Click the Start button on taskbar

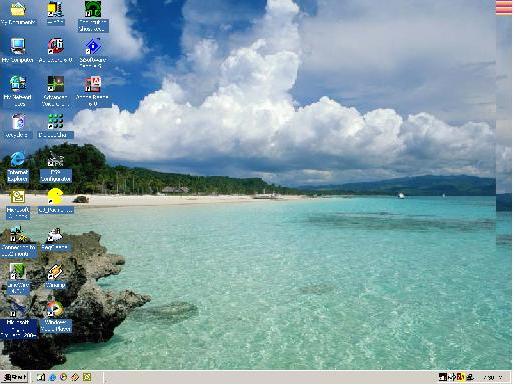pyautogui.click(x=15, y=377)
